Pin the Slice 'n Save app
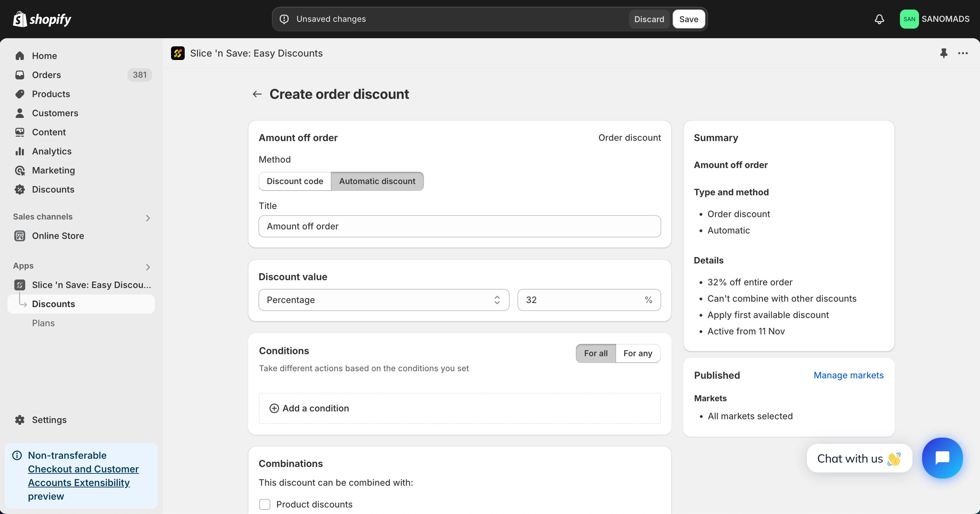This screenshot has width=980, height=514. click(x=944, y=53)
